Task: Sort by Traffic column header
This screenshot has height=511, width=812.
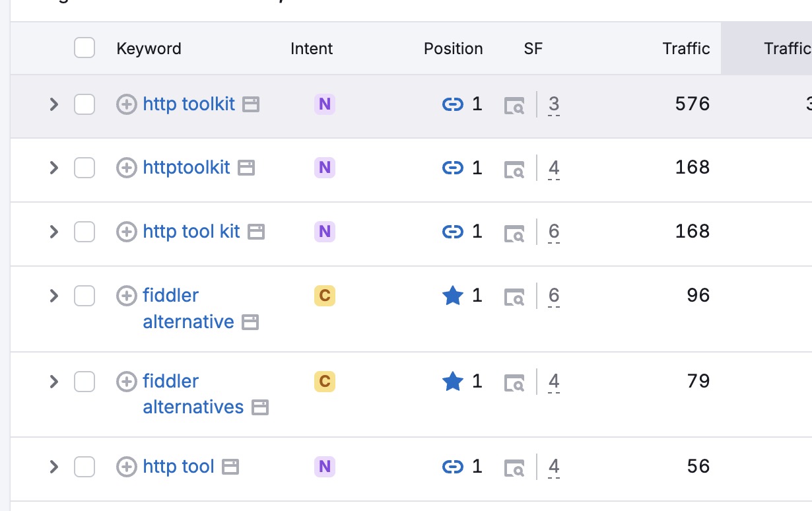Action: click(x=686, y=49)
